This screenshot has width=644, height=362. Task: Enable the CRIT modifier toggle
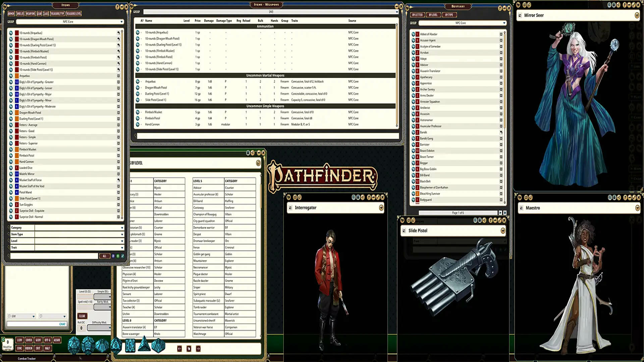38,348
